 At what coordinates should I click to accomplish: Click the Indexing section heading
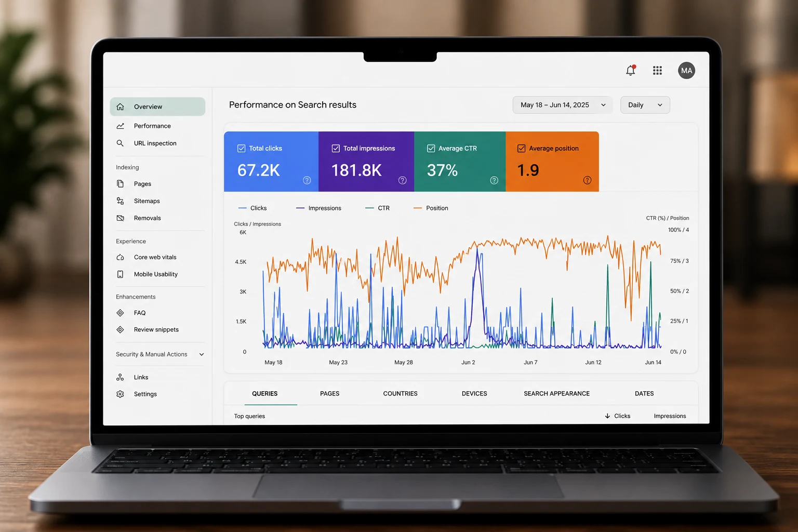pos(127,167)
